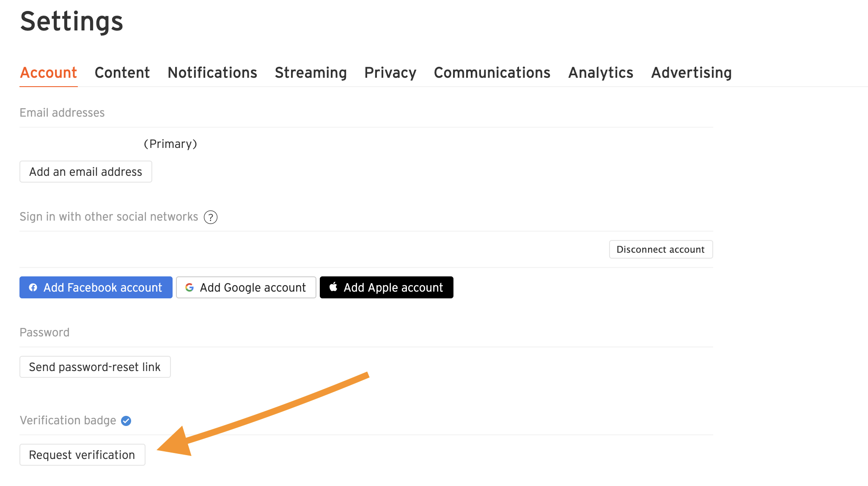
Task: Click Request verification button
Action: pyautogui.click(x=82, y=454)
